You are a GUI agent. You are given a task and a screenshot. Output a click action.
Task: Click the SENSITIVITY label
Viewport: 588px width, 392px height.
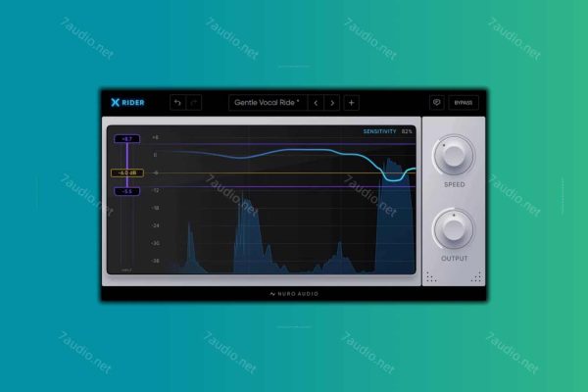point(379,131)
